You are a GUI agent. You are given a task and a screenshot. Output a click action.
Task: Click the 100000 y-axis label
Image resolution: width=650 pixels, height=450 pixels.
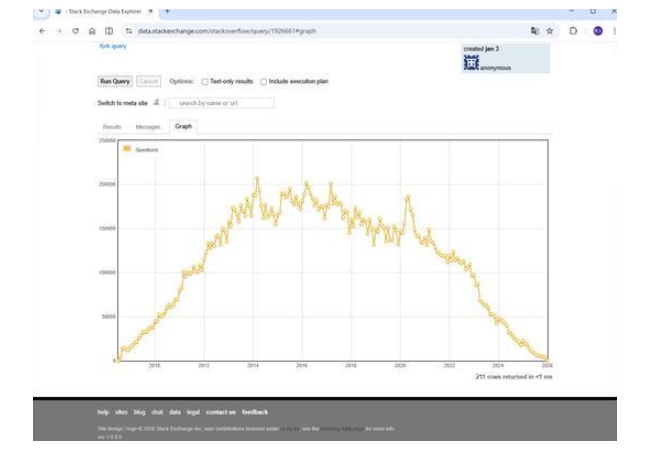point(107,272)
